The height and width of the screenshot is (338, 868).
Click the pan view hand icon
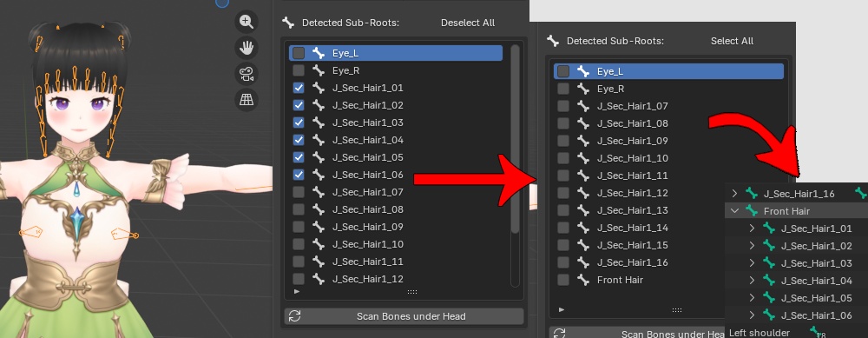click(246, 48)
